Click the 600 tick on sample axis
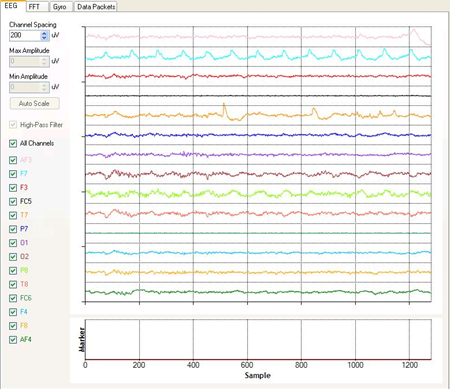The height and width of the screenshot is (389, 450). coord(247,365)
